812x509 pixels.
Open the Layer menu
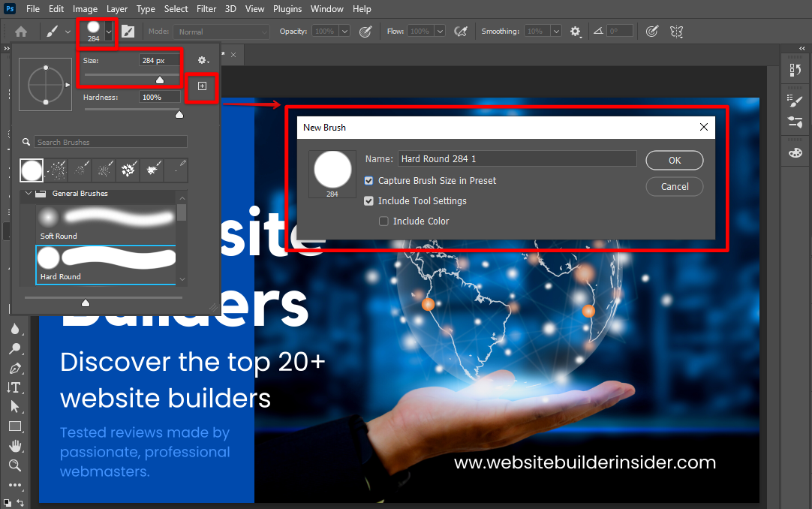coord(117,9)
